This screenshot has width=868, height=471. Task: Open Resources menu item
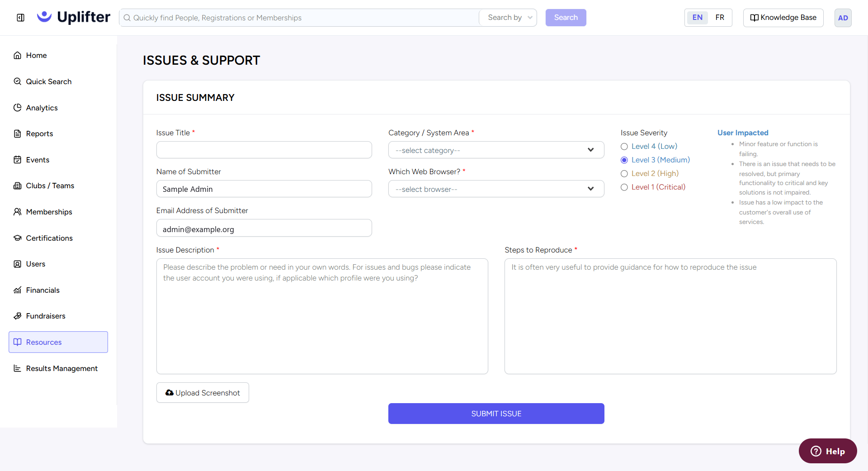(58, 342)
